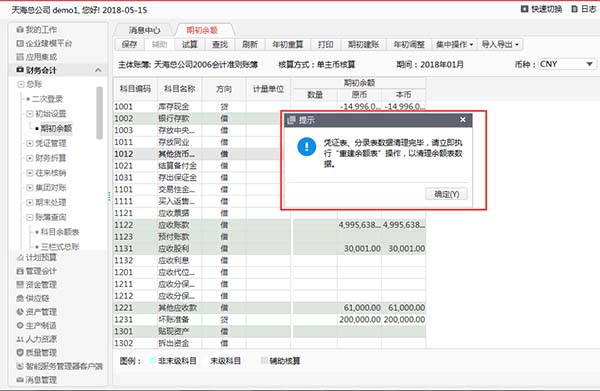Select the 期初余额 tab
Screen dimensions: 600x391
pos(202,30)
